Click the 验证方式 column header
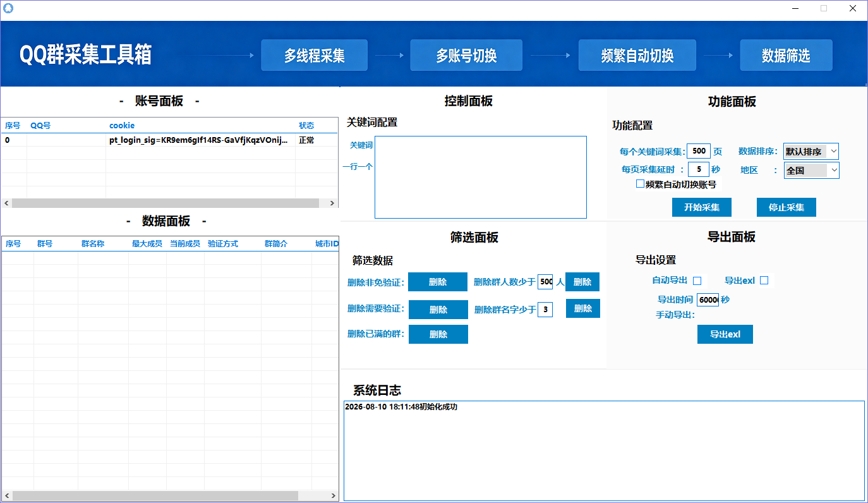The width and height of the screenshot is (868, 503). tap(232, 244)
